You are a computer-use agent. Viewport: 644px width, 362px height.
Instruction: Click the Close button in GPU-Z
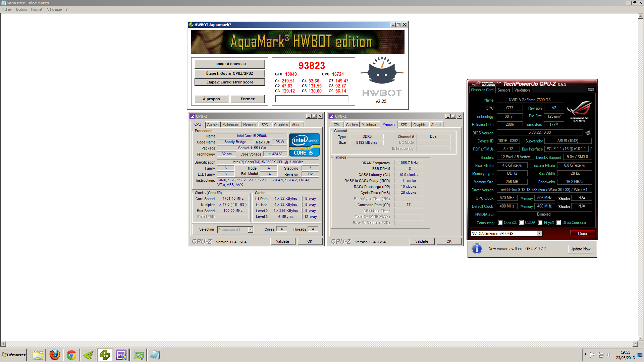point(582,234)
